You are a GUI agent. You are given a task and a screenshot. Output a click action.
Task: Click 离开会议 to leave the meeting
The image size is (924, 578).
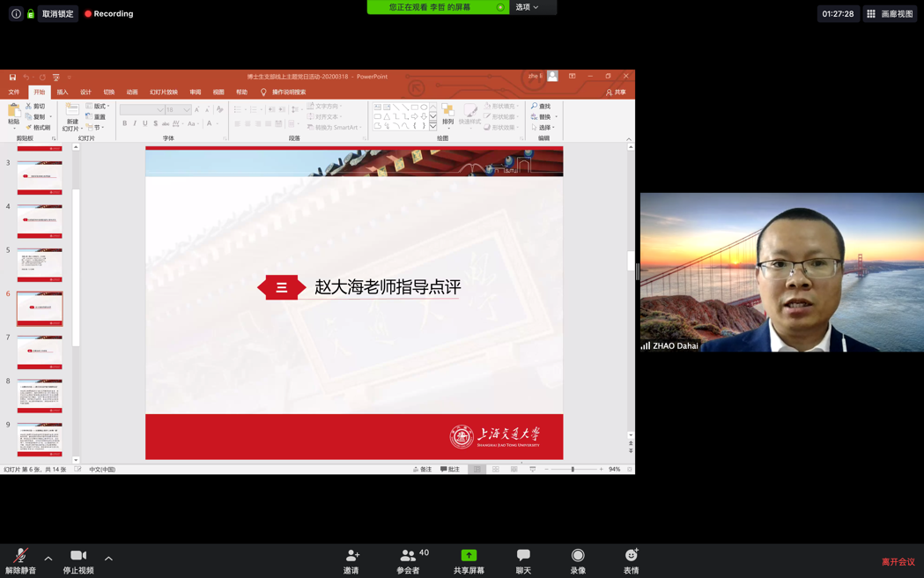coord(898,561)
